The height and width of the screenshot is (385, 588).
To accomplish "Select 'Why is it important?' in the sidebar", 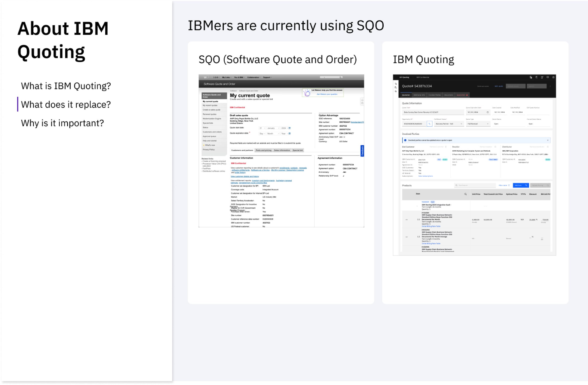I will click(x=63, y=123).
